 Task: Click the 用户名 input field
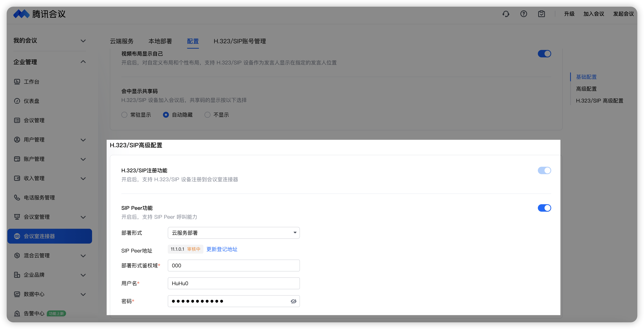pyautogui.click(x=234, y=283)
